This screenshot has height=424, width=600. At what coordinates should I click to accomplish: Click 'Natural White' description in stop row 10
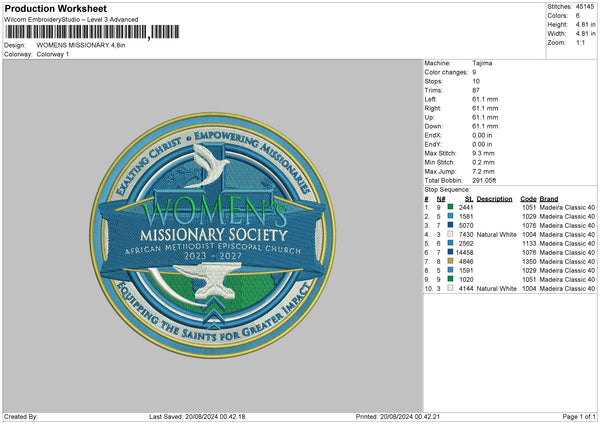(496, 288)
